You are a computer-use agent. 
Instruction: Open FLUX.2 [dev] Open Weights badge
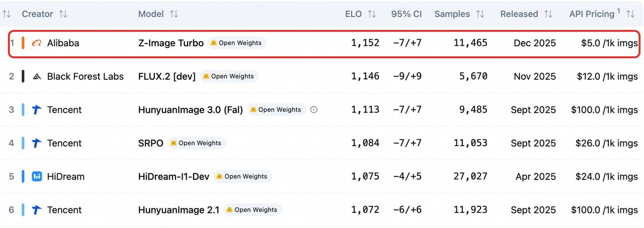coord(229,76)
